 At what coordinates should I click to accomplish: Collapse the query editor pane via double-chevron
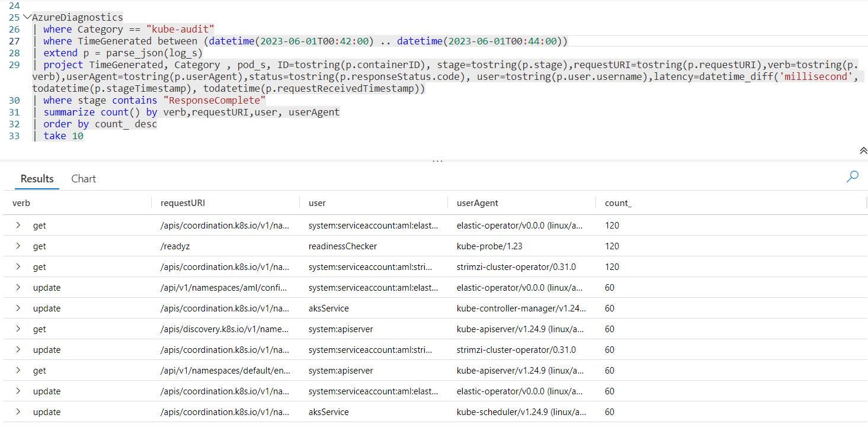pyautogui.click(x=863, y=150)
